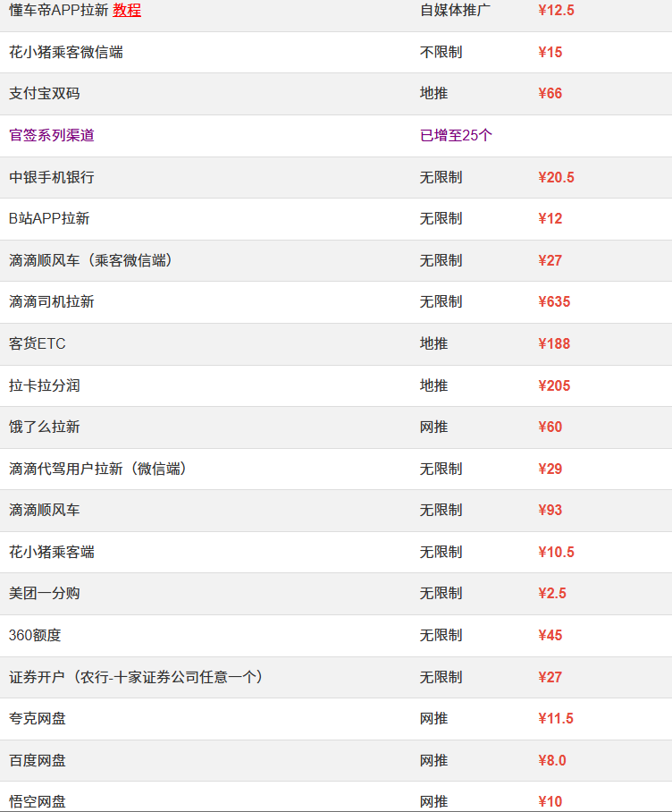
Task: Select 网推 in the 百度网盘 row
Action: pos(433,761)
